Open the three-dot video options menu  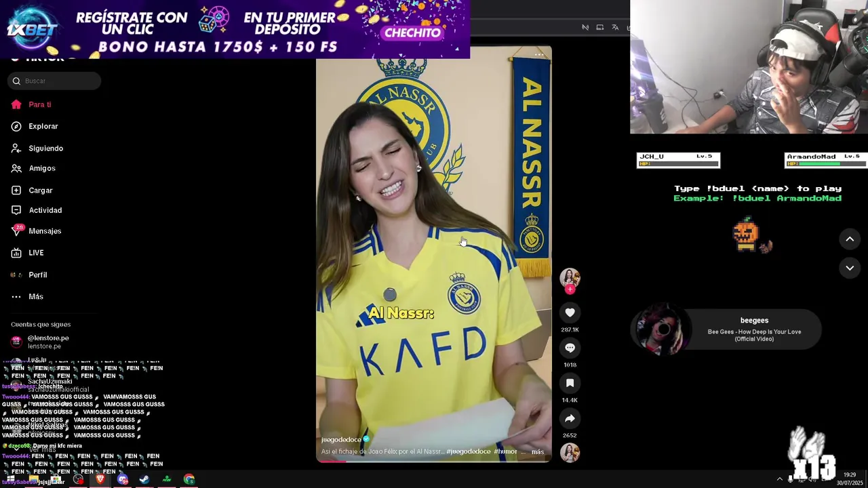(539, 55)
